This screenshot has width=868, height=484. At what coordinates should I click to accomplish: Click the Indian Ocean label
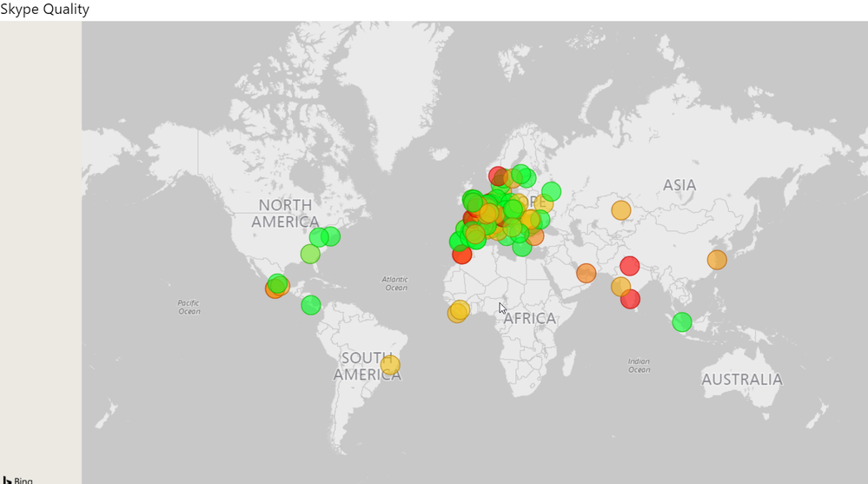pos(639,366)
